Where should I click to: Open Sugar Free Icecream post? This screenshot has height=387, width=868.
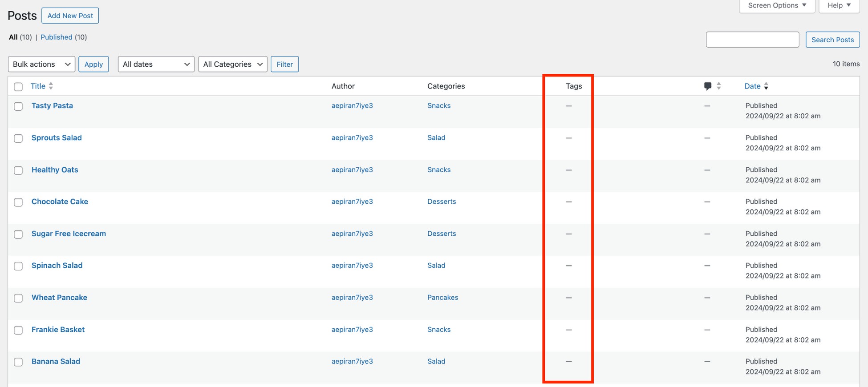tap(69, 234)
